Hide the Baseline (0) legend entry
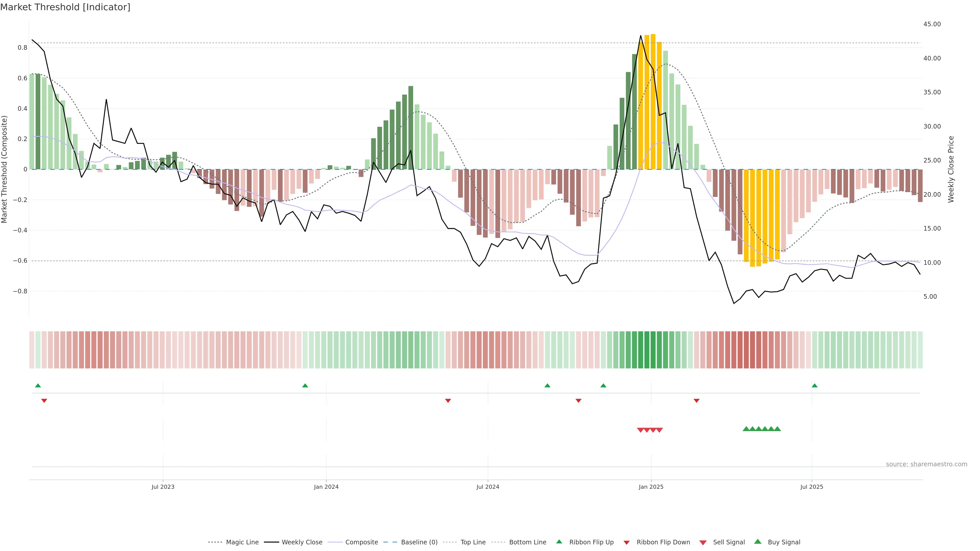Screen dimensions: 980x551 coord(419,542)
